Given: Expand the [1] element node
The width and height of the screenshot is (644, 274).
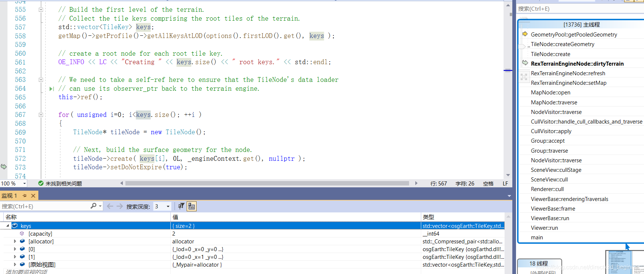Looking at the screenshot, I should click(x=15, y=257).
